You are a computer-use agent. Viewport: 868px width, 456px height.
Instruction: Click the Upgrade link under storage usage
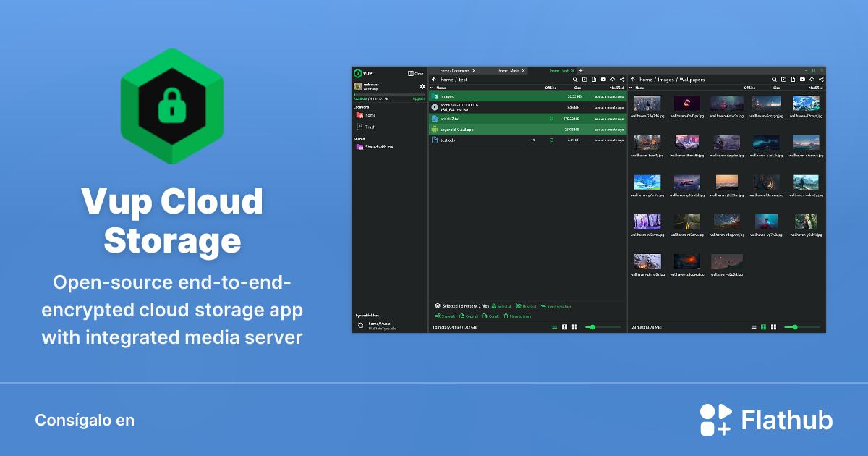[x=418, y=98]
